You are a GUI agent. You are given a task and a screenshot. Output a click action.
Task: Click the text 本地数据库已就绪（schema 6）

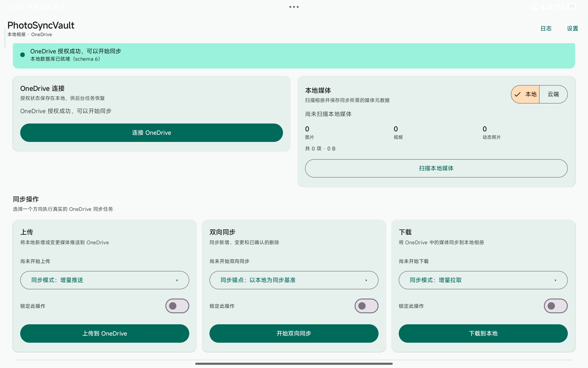click(x=65, y=59)
